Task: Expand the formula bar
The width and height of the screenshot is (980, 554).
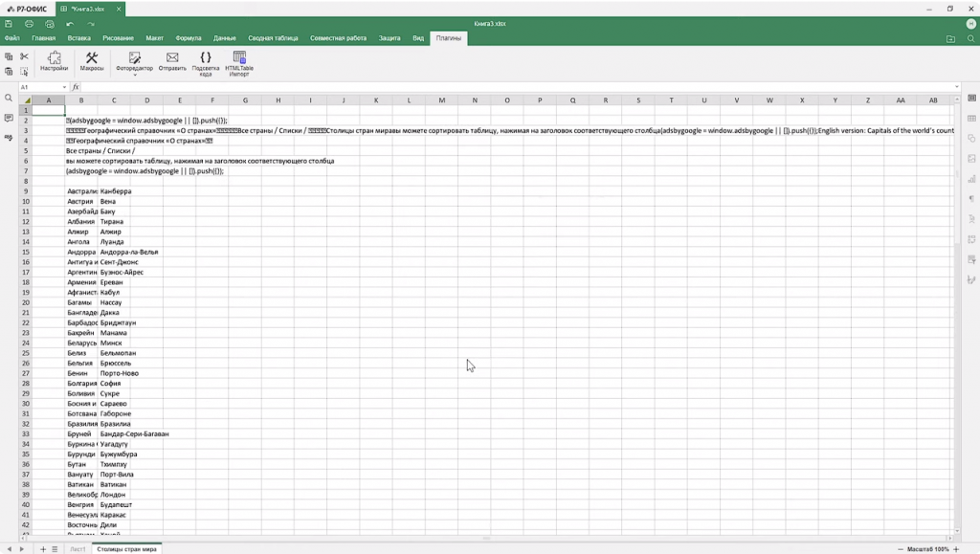Action: coord(956,87)
